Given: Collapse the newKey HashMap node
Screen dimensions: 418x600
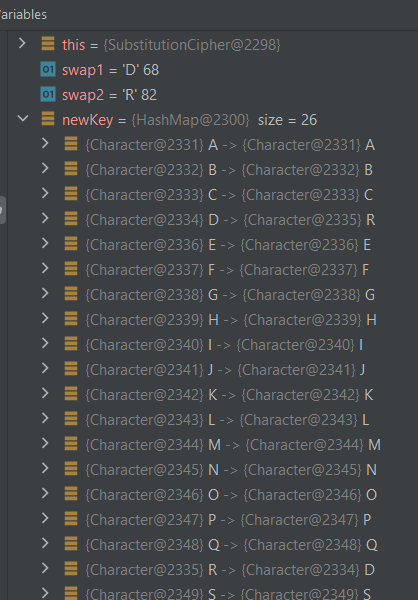Looking at the screenshot, I should (23, 119).
